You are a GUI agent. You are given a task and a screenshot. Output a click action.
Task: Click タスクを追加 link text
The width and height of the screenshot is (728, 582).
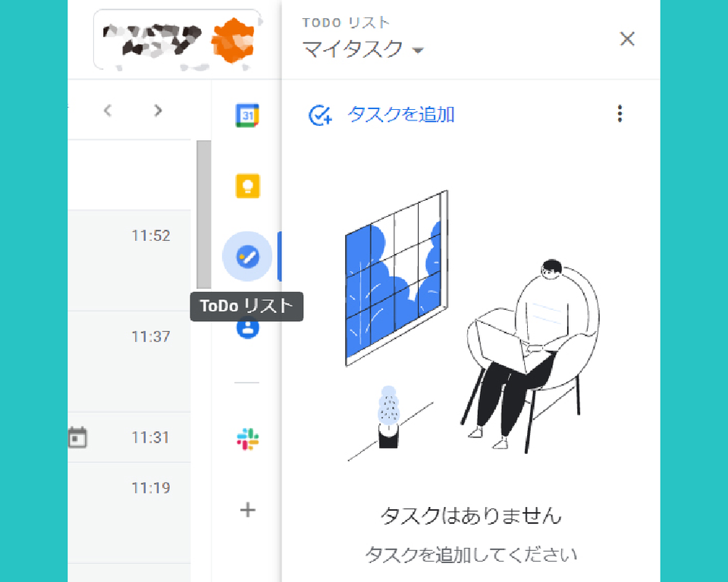401,114
